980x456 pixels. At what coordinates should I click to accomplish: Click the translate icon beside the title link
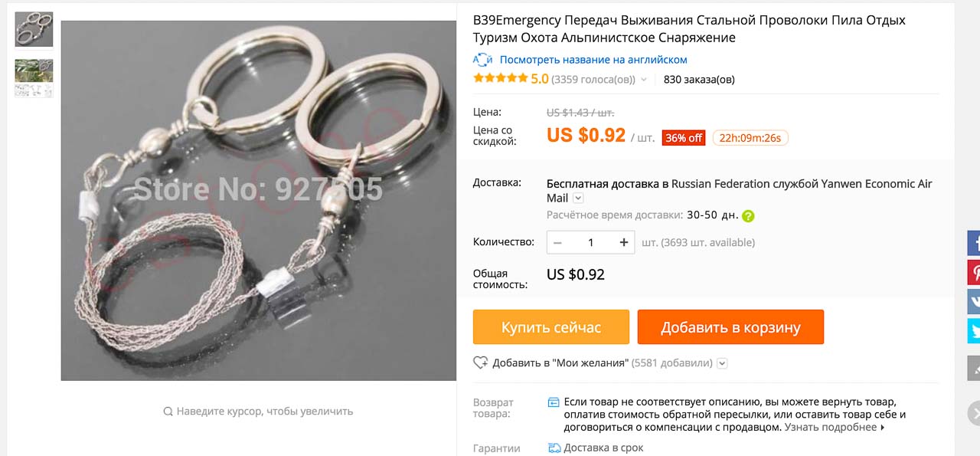(482, 60)
